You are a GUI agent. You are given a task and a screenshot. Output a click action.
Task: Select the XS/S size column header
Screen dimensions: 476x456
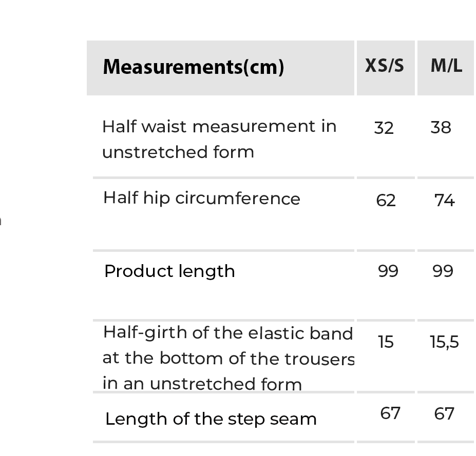pyautogui.click(x=385, y=66)
